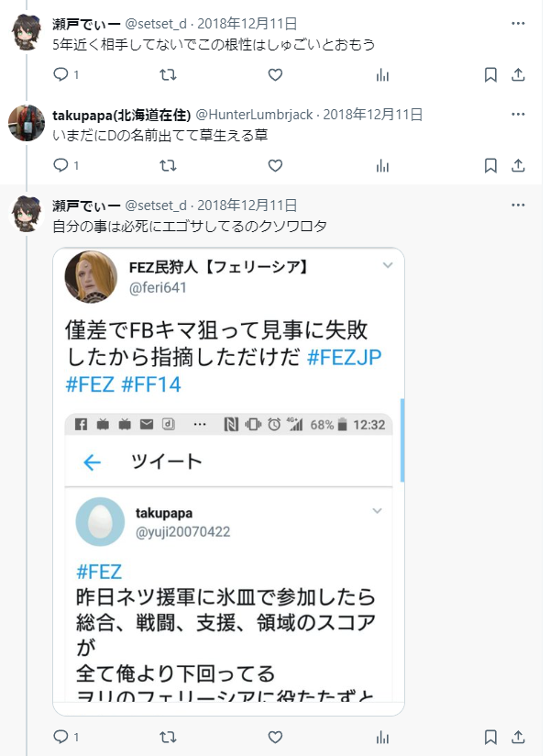Open the @setset_d handle on the first tweet
This screenshot has width=550, height=756.
point(156,23)
